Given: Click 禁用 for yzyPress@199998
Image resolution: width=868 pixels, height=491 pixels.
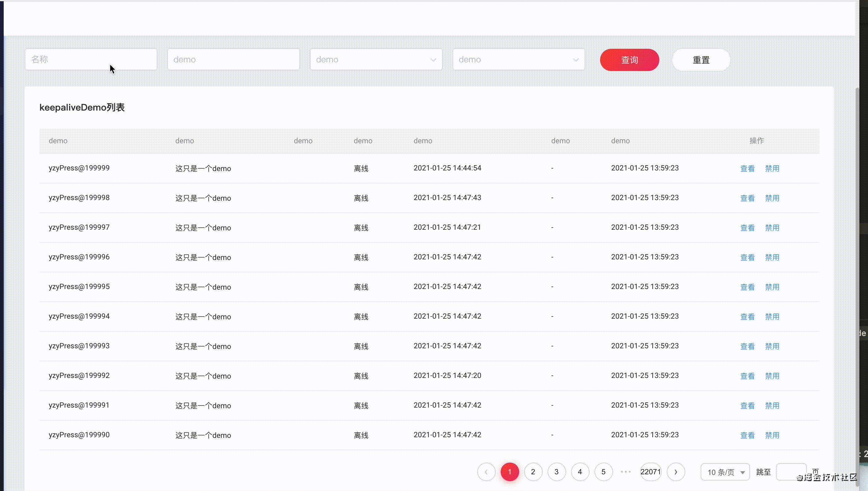Looking at the screenshot, I should point(772,198).
